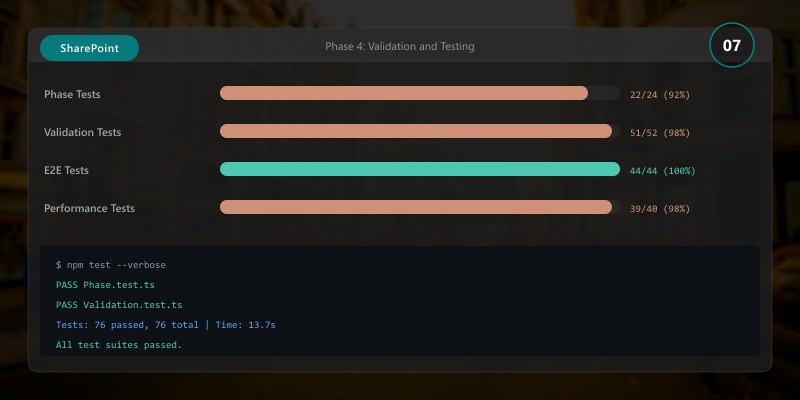This screenshot has height=400, width=800.
Task: Click the All test suites passed line
Action: pyautogui.click(x=119, y=345)
